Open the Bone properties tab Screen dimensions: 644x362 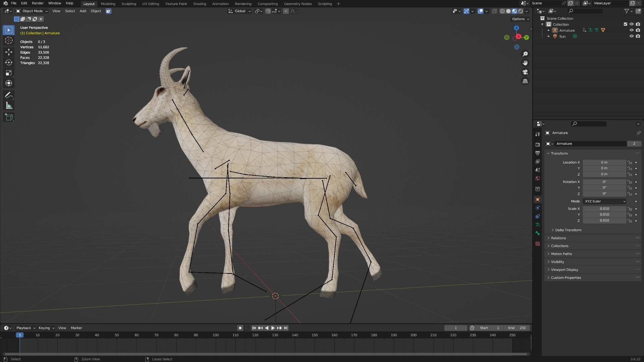538,233
